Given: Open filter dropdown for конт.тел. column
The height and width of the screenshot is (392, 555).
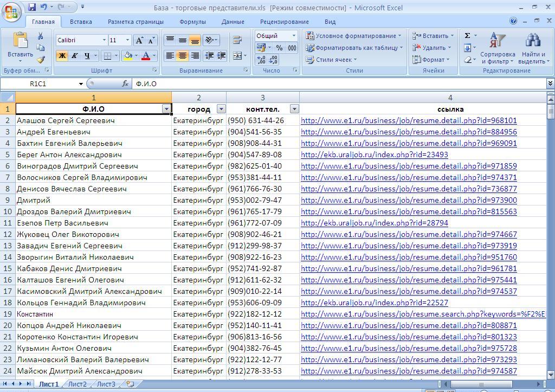Looking at the screenshot, I should [x=294, y=109].
